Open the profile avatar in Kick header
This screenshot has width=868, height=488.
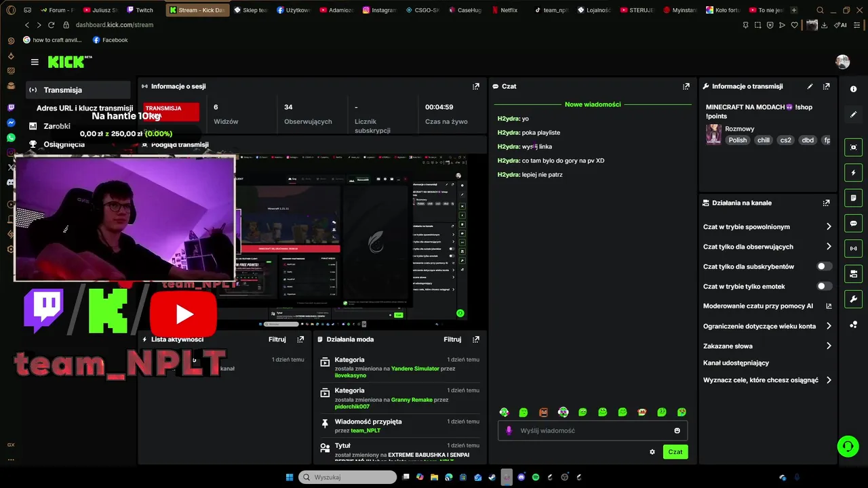coord(843,62)
